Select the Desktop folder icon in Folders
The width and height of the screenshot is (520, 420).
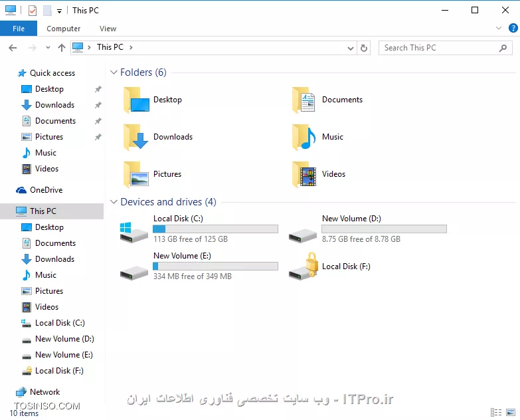pos(136,100)
